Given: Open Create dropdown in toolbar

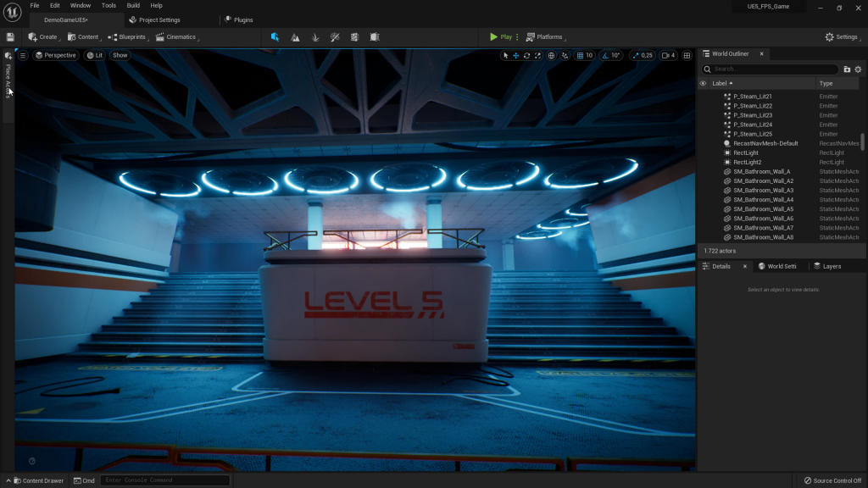Looking at the screenshot, I should point(44,37).
